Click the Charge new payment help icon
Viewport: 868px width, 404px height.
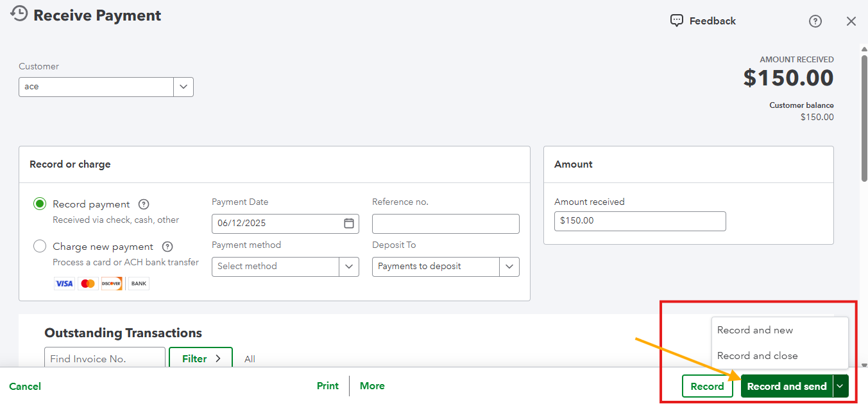(167, 247)
